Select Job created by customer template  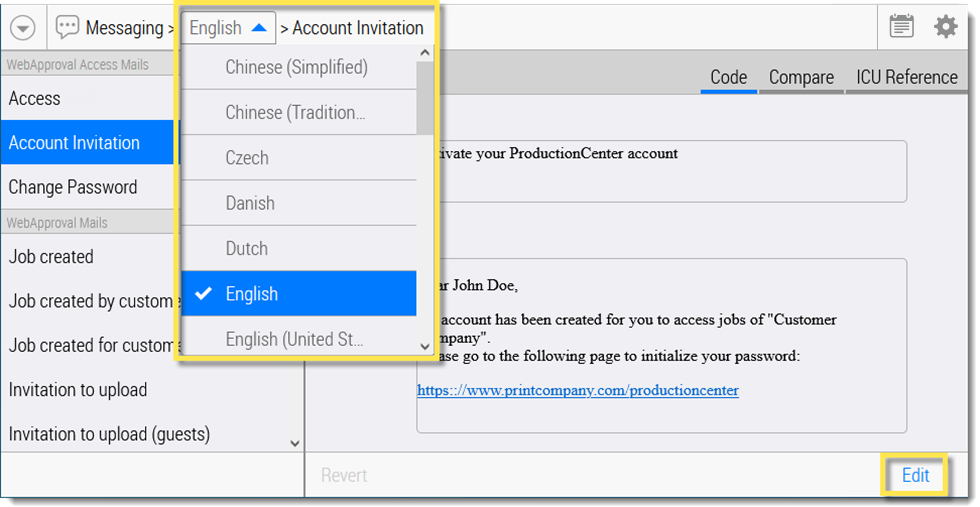click(x=88, y=301)
